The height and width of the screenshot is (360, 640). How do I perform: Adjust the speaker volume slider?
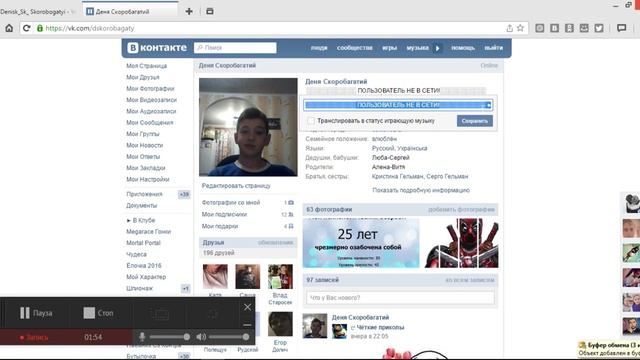click(x=229, y=337)
